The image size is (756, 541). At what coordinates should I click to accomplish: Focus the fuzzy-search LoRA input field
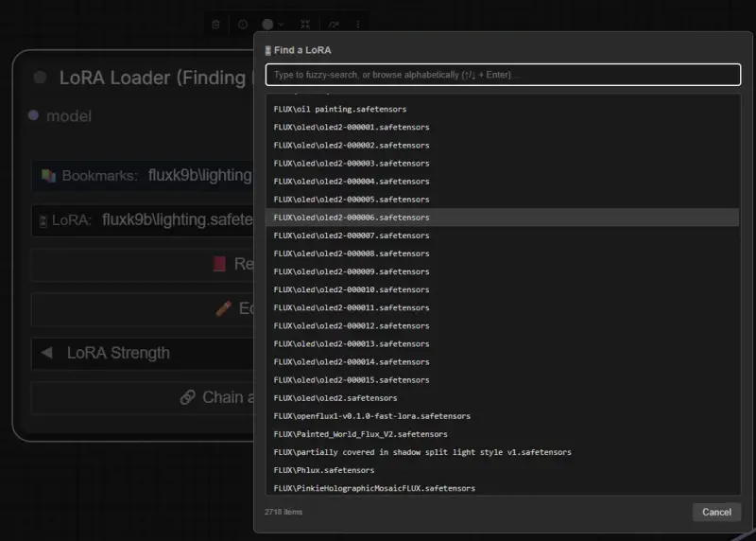[x=503, y=75]
